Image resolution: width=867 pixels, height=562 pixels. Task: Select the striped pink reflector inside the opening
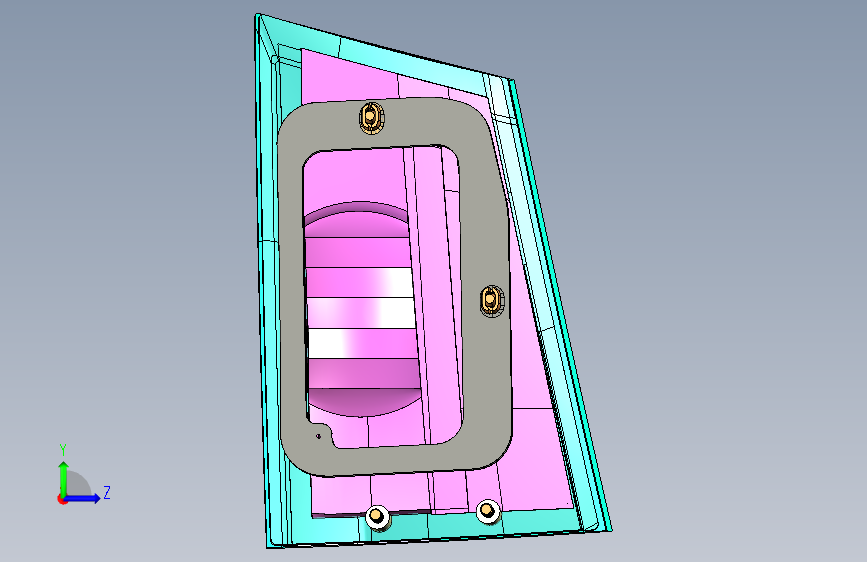(362, 310)
